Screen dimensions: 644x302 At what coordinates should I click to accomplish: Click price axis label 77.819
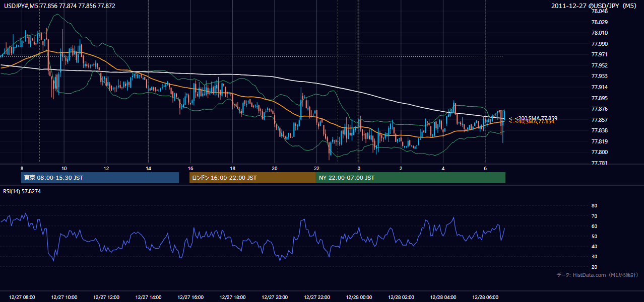pos(600,141)
